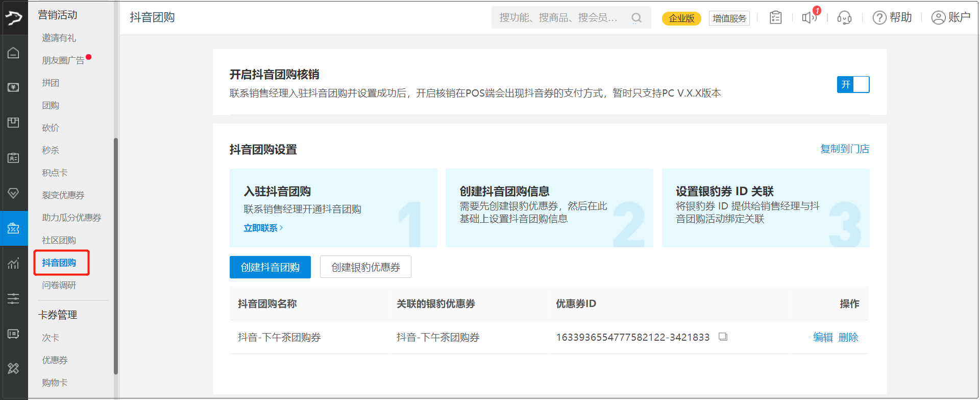
Task: Copy the coupon ID with copy icon
Action: coord(723,337)
